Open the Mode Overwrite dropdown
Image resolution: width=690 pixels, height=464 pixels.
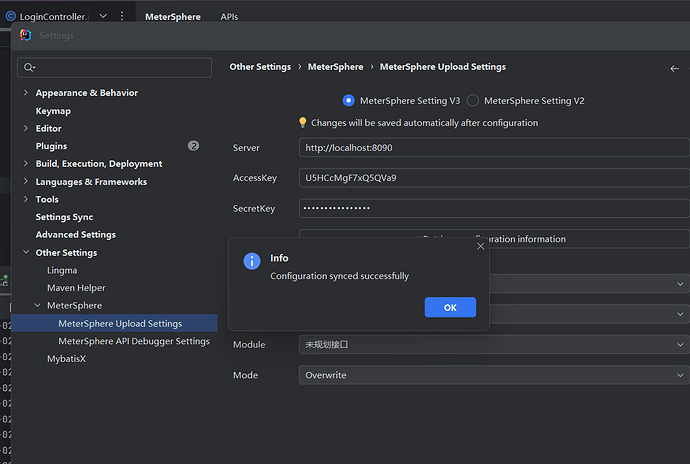click(494, 375)
